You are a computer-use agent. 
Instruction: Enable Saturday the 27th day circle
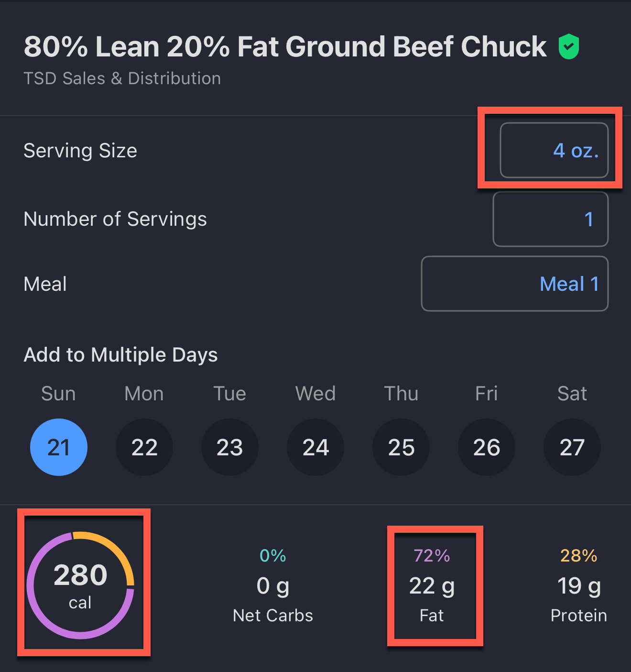pyautogui.click(x=572, y=447)
